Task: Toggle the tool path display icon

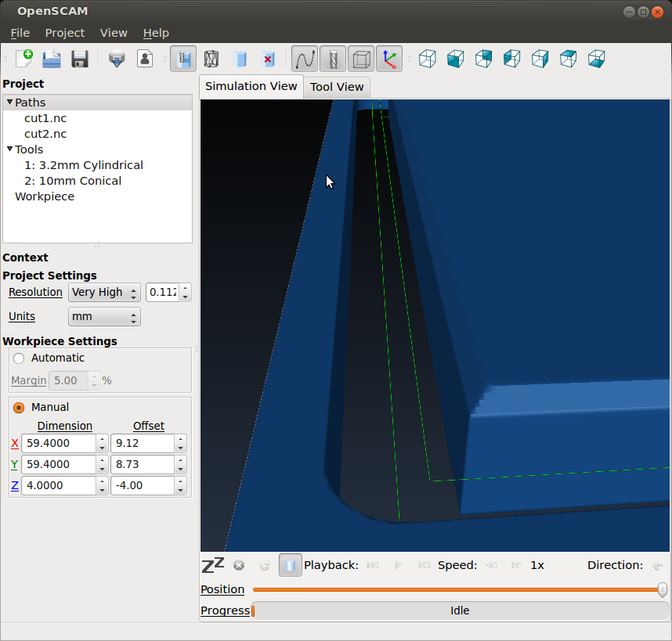Action: point(305,59)
